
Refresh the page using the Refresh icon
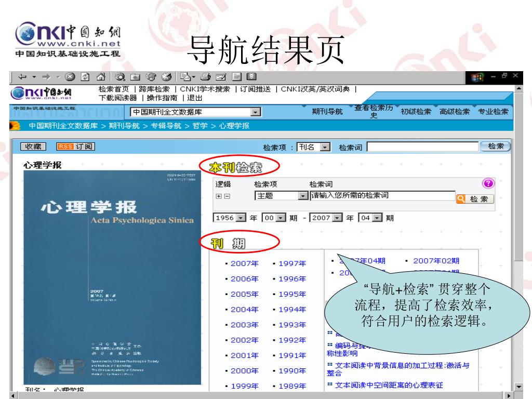(85, 77)
